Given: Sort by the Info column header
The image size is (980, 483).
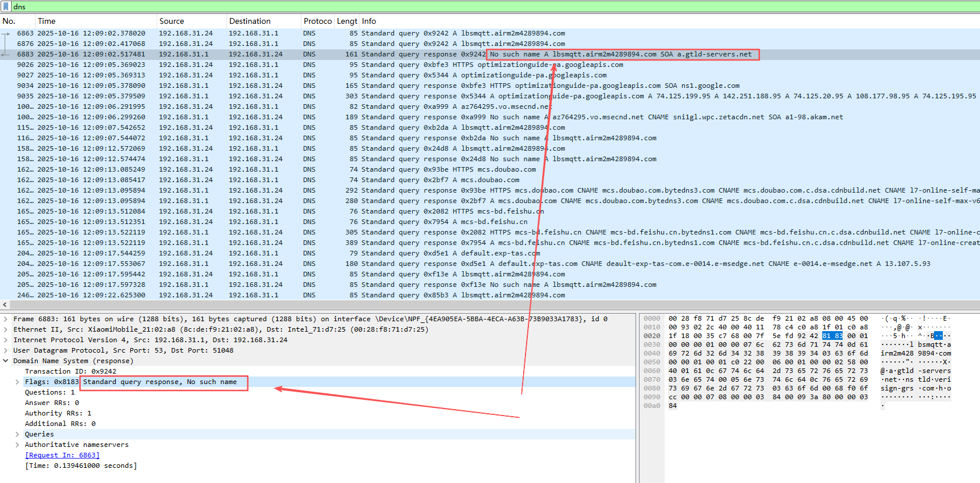Looking at the screenshot, I should click(369, 21).
